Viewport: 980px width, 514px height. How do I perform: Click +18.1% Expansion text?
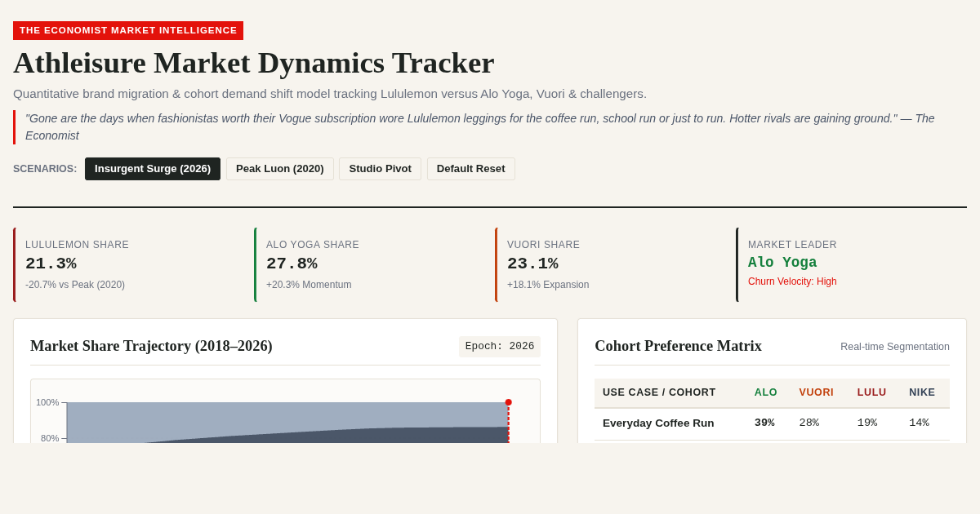tap(548, 285)
